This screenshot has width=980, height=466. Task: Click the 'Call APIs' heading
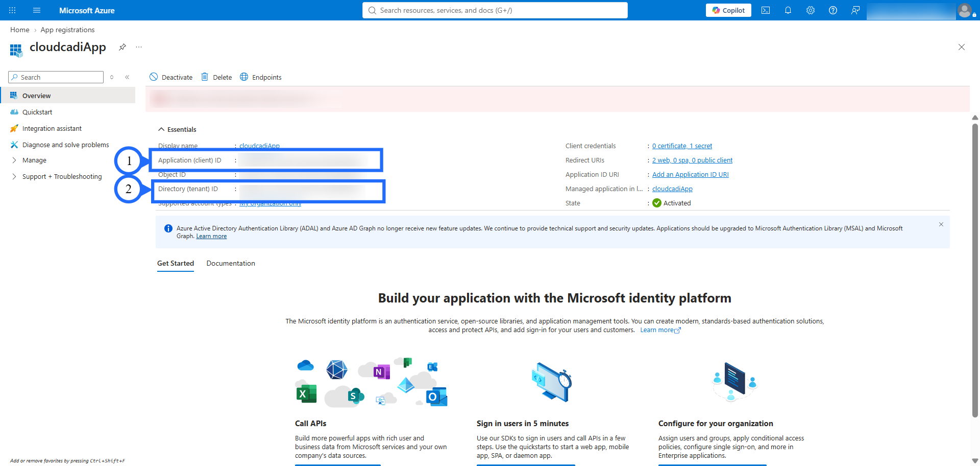click(x=310, y=424)
